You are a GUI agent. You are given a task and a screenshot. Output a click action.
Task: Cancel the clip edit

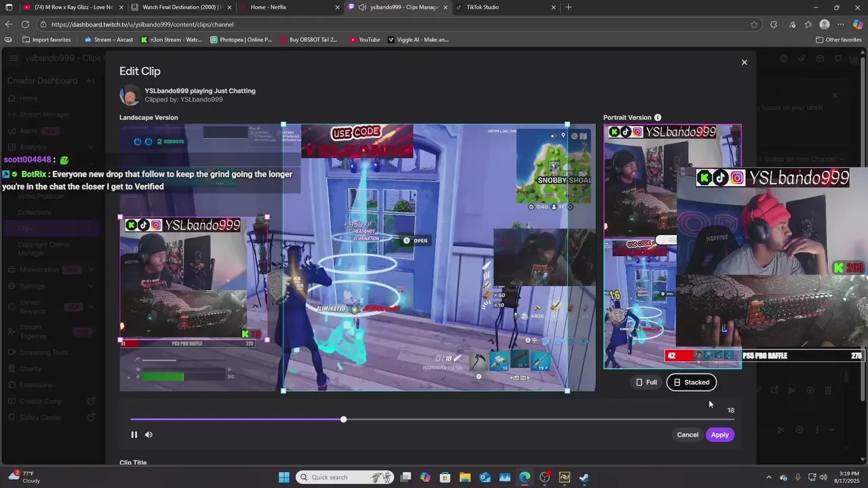click(x=688, y=434)
